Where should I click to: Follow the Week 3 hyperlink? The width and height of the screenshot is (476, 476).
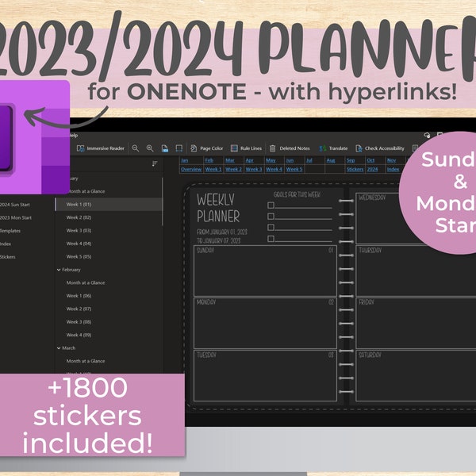click(x=254, y=170)
